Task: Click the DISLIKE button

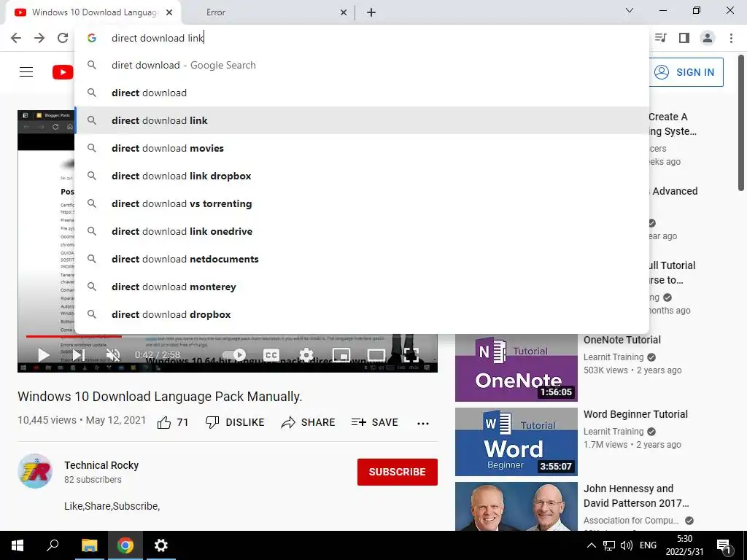Action: click(235, 422)
